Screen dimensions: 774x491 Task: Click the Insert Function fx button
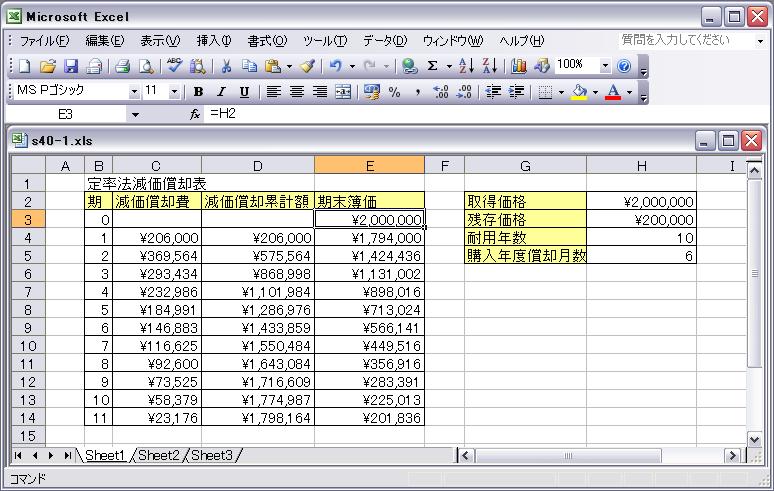195,114
